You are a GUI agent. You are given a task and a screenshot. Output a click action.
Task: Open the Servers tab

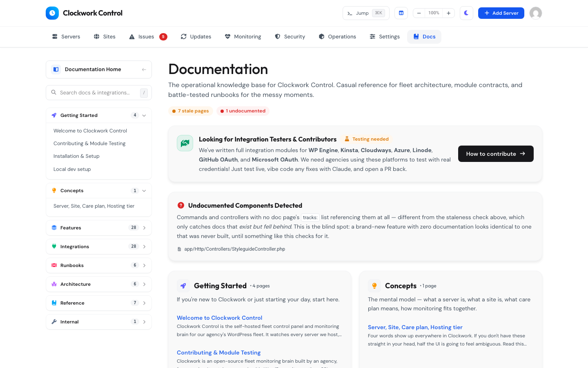click(66, 36)
